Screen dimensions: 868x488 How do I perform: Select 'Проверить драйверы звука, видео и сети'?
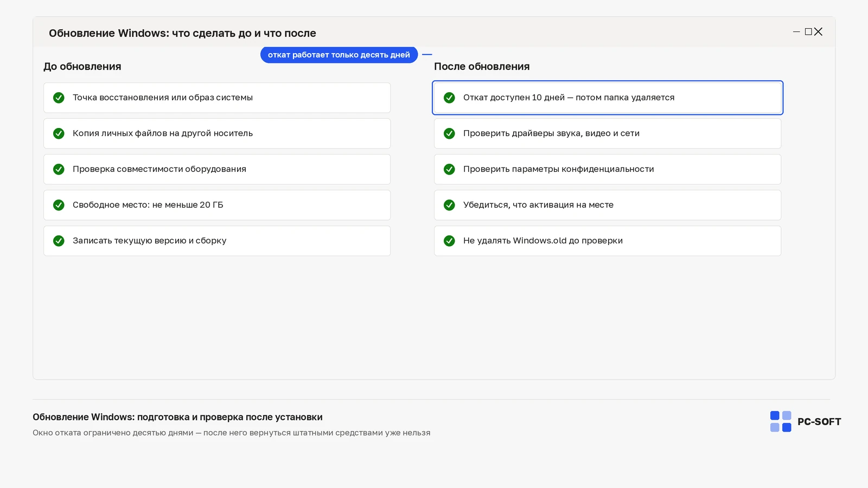click(608, 133)
